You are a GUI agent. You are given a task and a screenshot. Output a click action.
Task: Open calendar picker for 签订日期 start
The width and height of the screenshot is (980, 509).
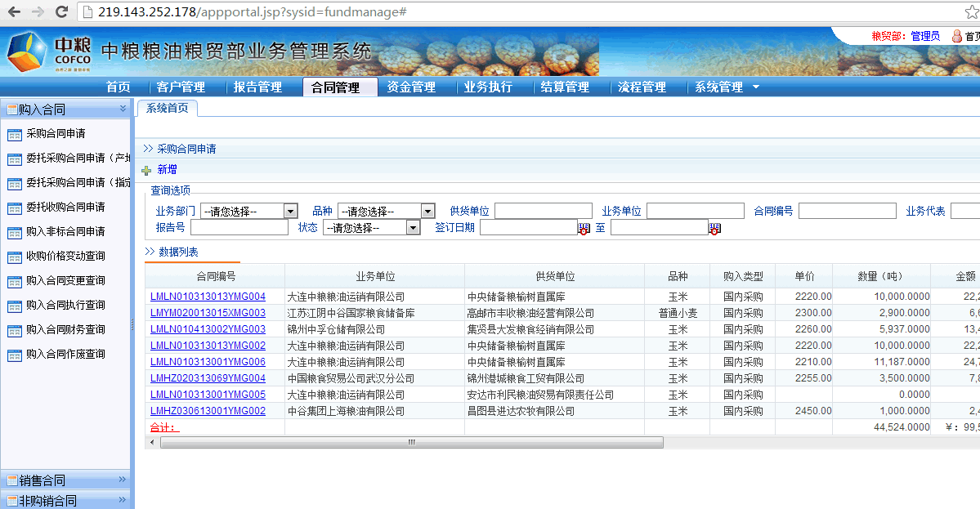click(x=584, y=229)
